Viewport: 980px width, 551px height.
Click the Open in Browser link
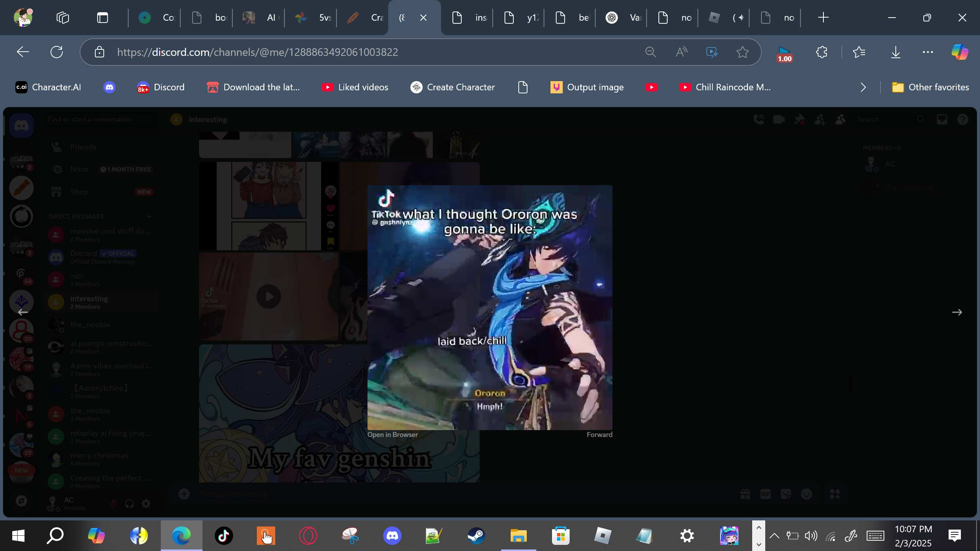(x=392, y=435)
